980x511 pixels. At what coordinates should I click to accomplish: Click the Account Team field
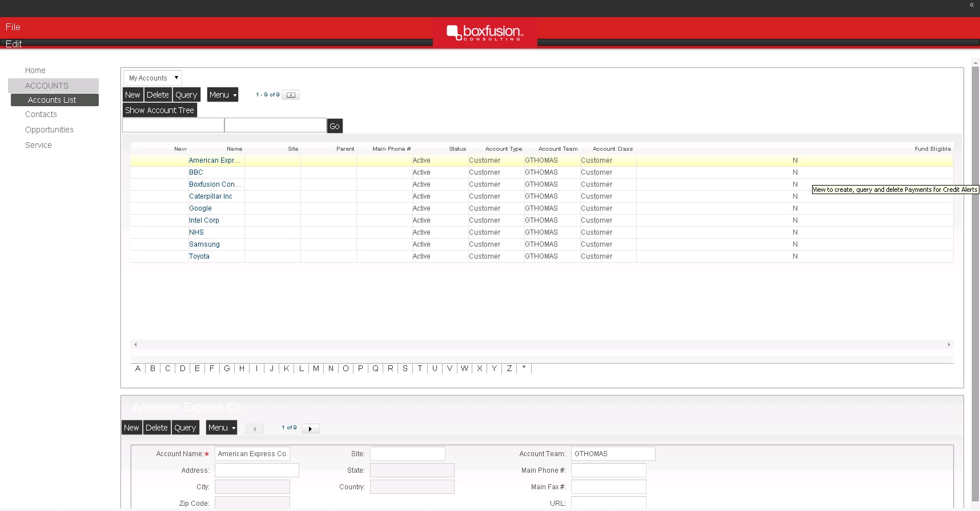click(613, 454)
